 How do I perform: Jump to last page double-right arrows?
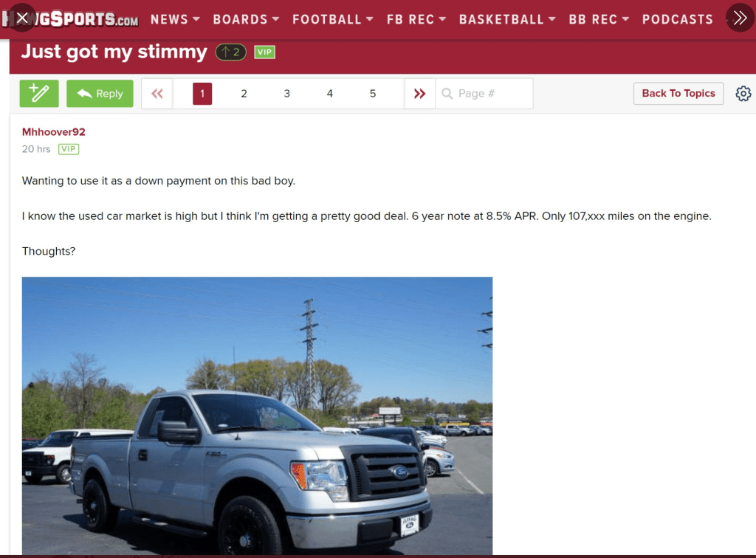tap(420, 94)
